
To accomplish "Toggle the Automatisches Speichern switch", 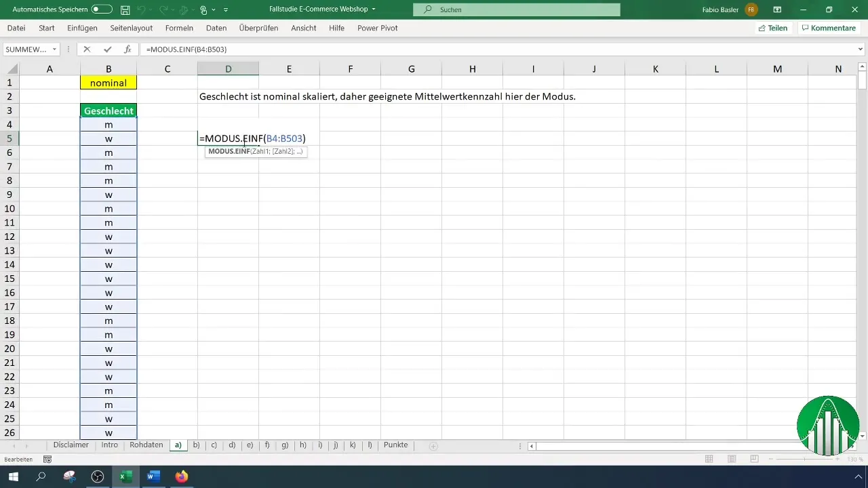I will [x=102, y=9].
